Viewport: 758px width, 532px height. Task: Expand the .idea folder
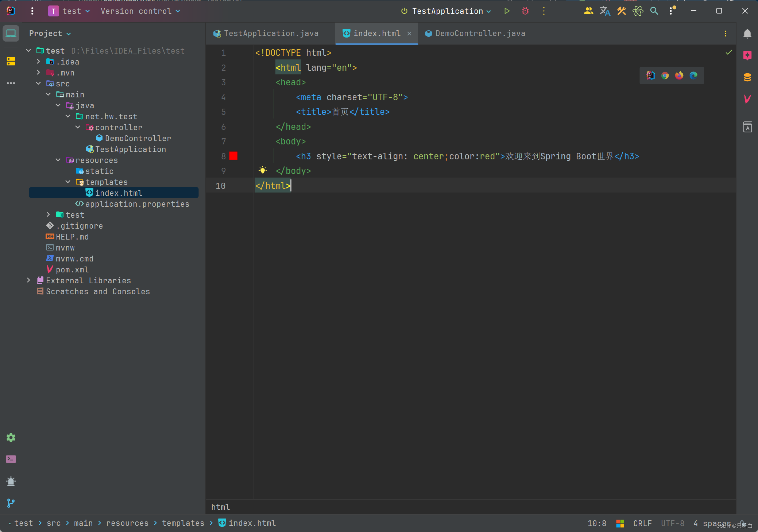click(x=38, y=62)
